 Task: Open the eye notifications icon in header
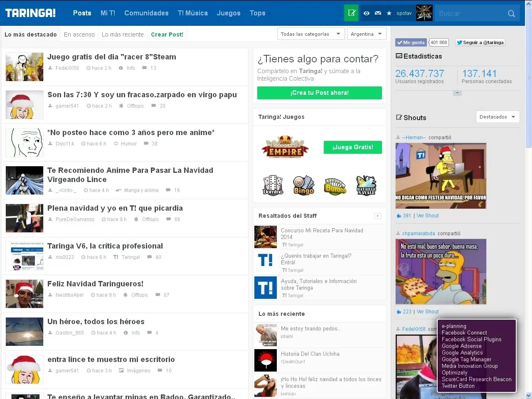pos(366,13)
